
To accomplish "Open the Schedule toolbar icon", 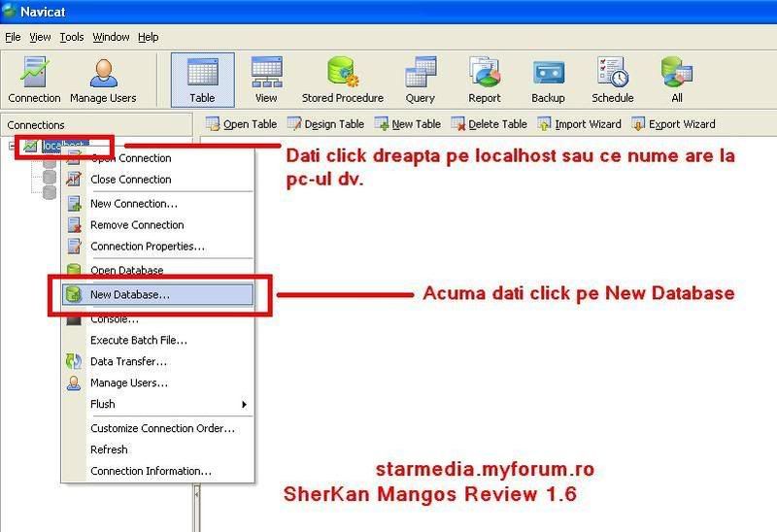I will coord(613,80).
